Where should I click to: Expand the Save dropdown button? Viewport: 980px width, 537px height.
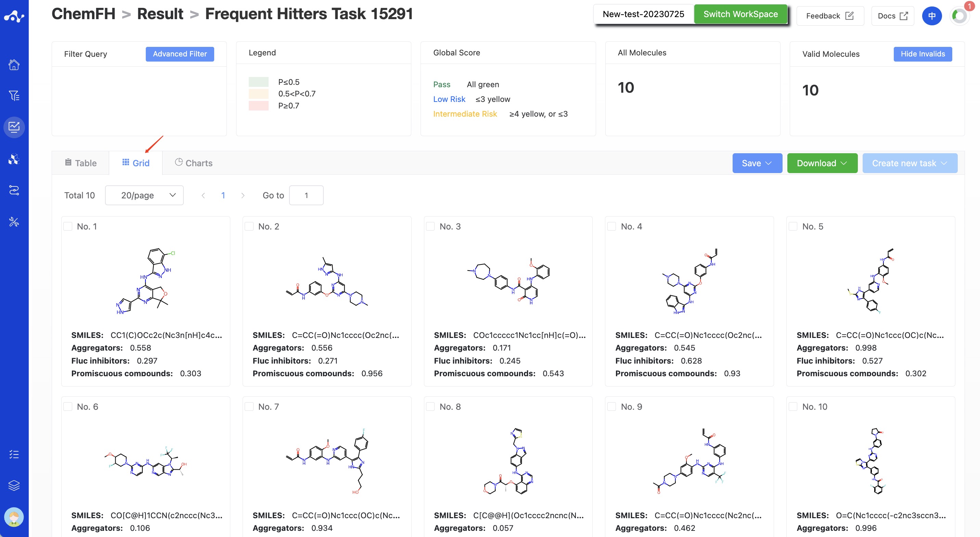(757, 163)
